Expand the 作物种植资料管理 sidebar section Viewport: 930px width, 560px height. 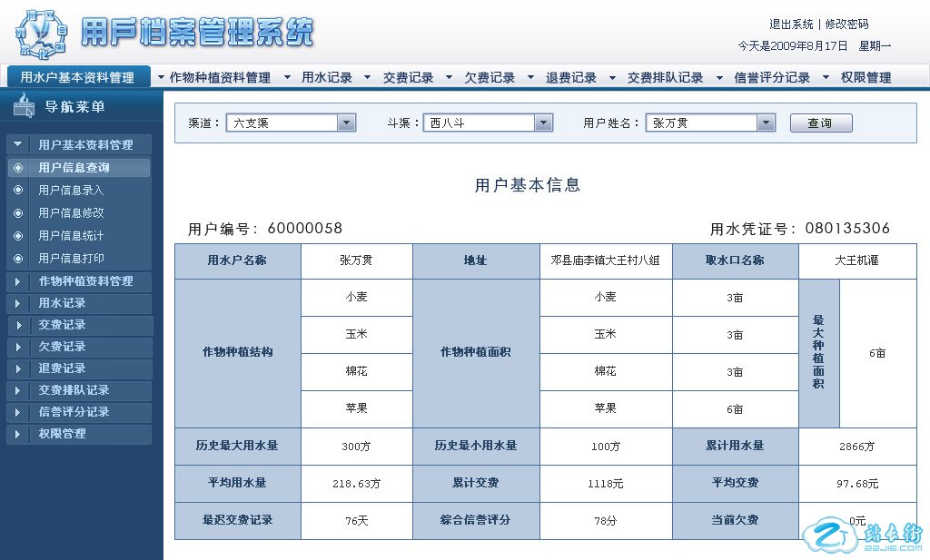coord(18,281)
